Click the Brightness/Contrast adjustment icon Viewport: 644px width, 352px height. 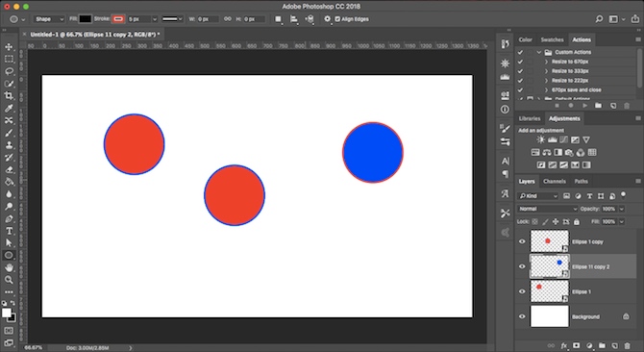pyautogui.click(x=540, y=140)
